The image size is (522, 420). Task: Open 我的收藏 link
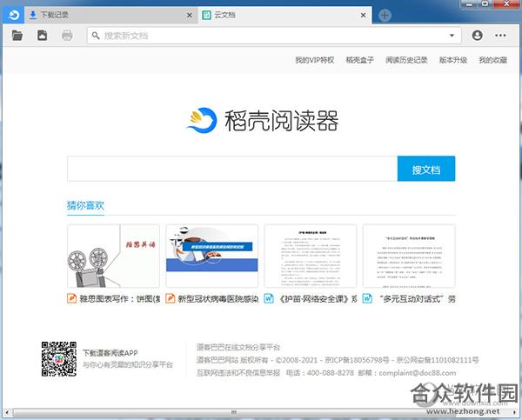[x=493, y=60]
